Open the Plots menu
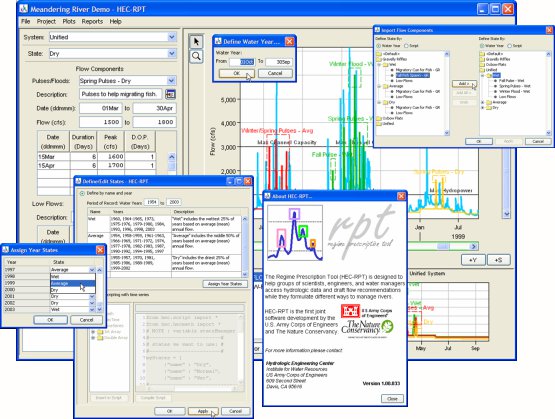Screen dimensions: 555x419 [x=69, y=21]
